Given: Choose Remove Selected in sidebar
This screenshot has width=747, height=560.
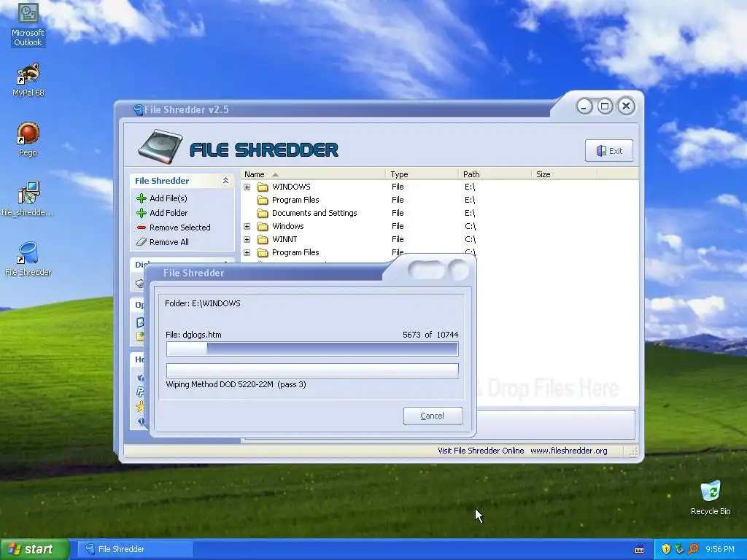Looking at the screenshot, I should pyautogui.click(x=180, y=227).
